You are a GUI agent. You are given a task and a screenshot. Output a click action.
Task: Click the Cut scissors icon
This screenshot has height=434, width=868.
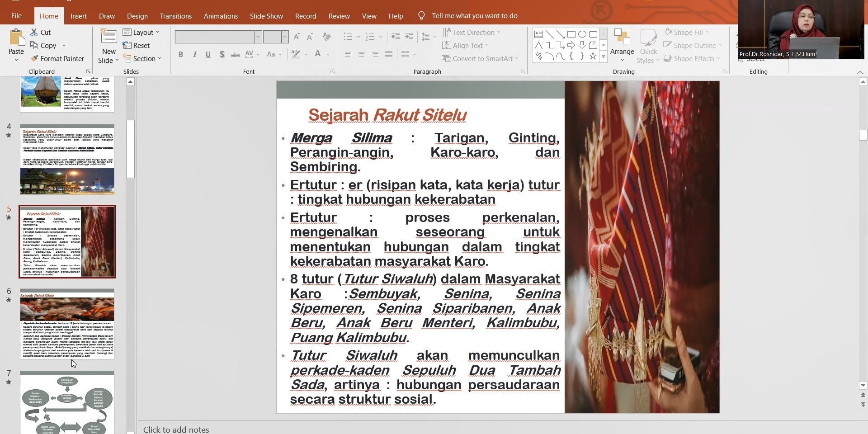(34, 32)
